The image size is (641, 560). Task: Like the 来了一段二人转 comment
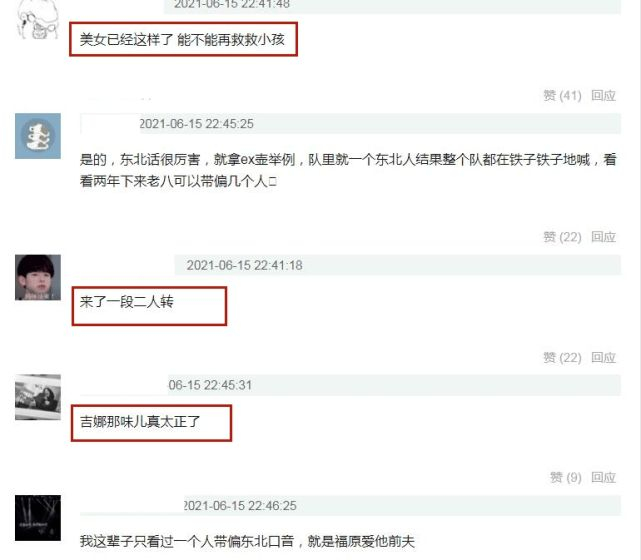coord(562,358)
